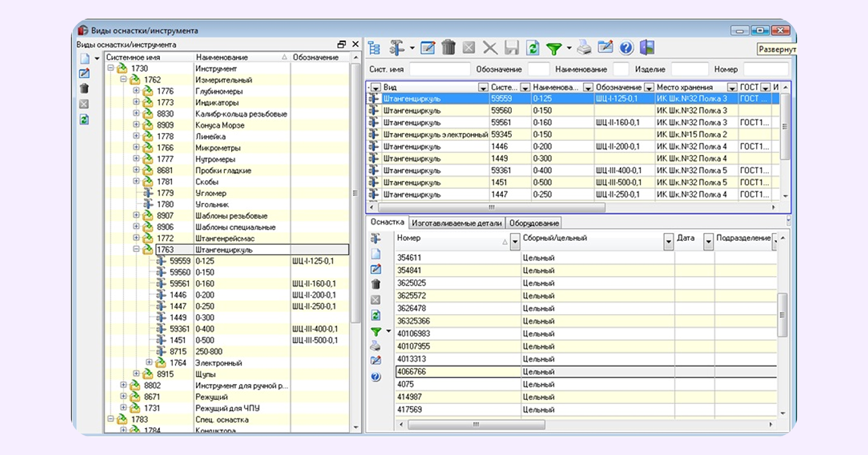Click the floppy disk save icon in top toolbar
This screenshot has height=455, width=868.
click(511, 48)
